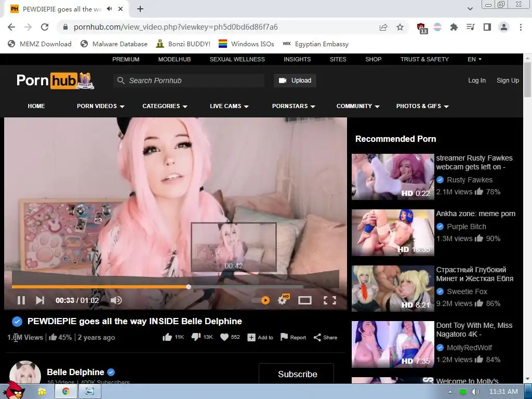Open a new browser tab

[140, 9]
